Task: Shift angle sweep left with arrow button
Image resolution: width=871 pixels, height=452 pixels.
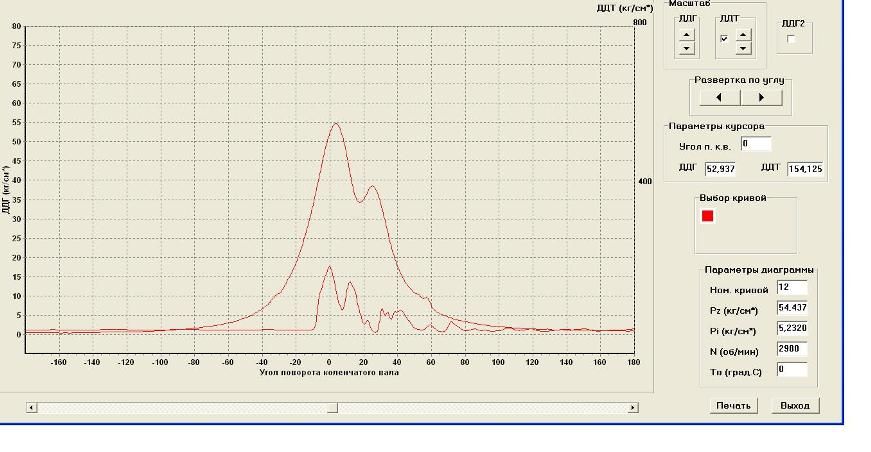Action: (x=720, y=98)
